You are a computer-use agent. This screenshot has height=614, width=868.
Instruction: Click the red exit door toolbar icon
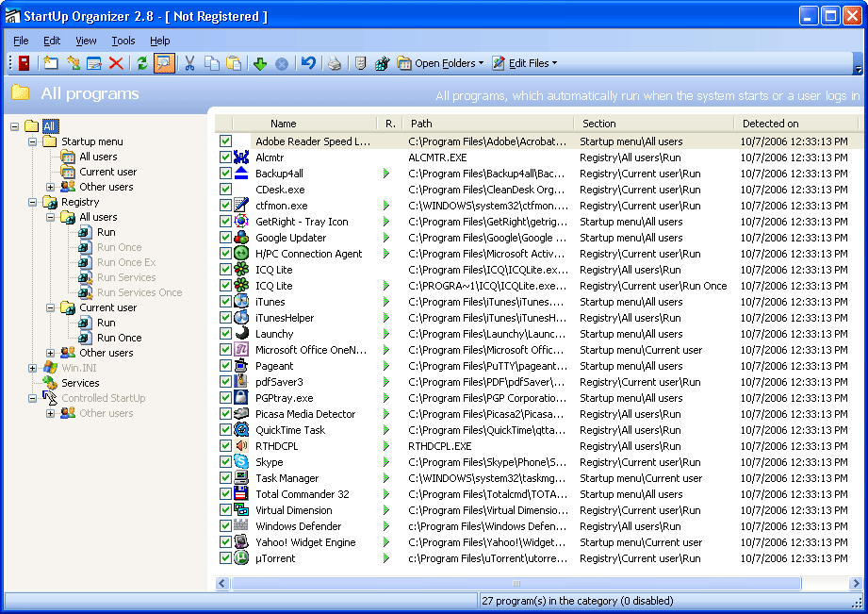(x=24, y=63)
